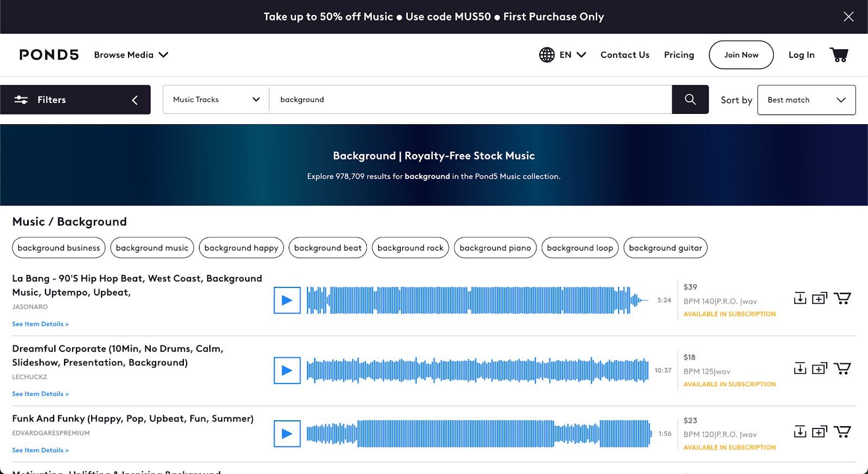
Task: Click the Filters sliders icon
Action: pos(21,100)
